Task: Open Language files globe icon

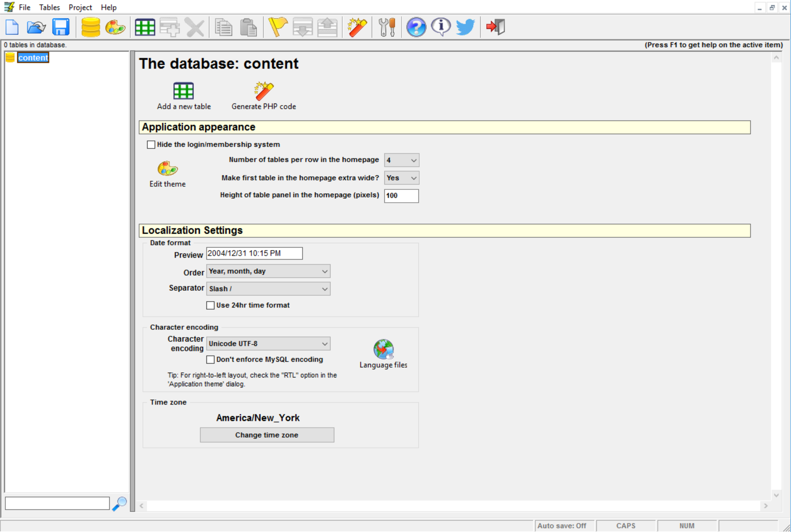Action: (x=383, y=349)
